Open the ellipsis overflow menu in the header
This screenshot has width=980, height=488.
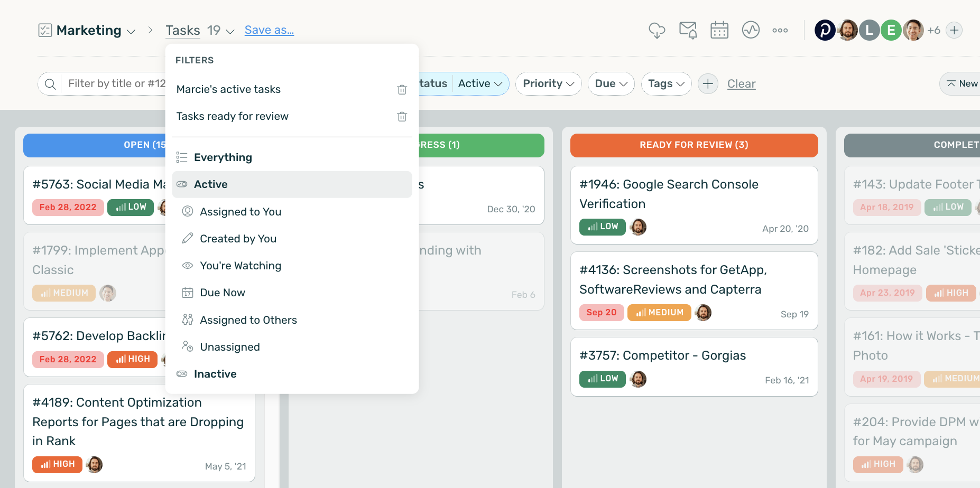pos(780,31)
